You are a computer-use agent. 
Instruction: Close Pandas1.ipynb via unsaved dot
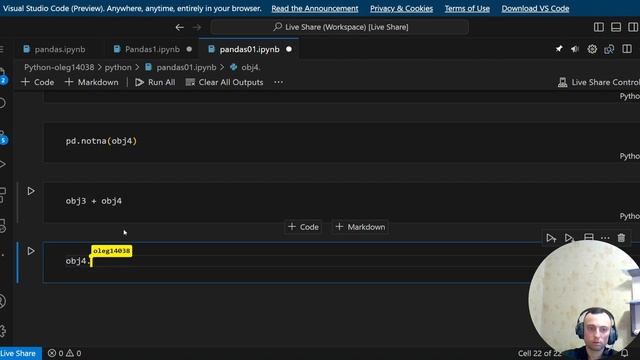(189, 49)
